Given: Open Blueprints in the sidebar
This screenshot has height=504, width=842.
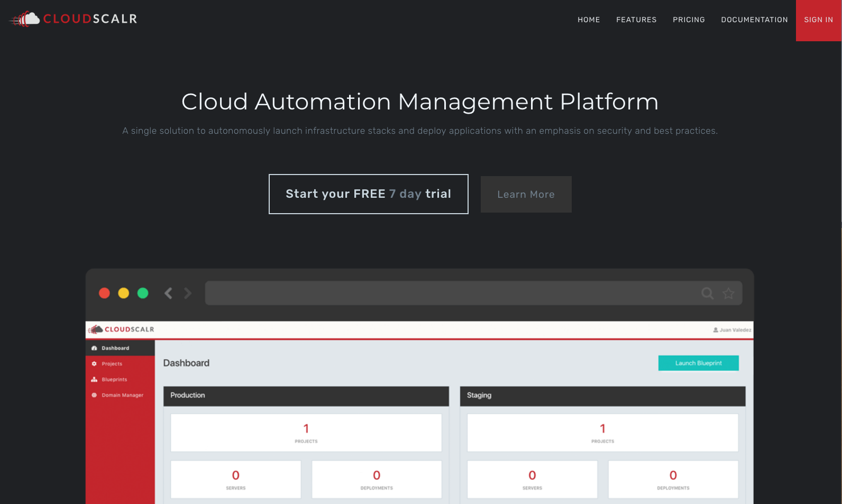Looking at the screenshot, I should 120,380.
